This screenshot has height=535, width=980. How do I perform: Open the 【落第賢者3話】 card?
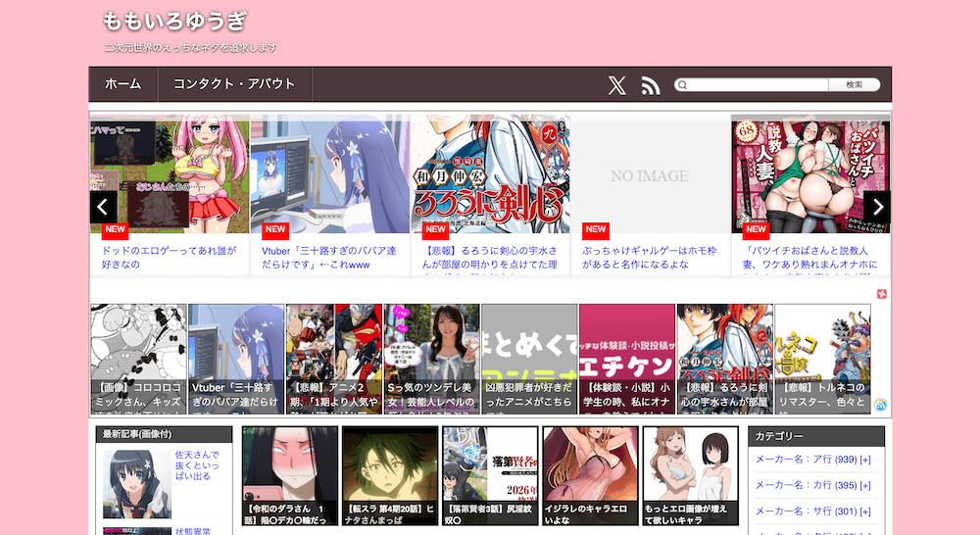click(x=490, y=476)
